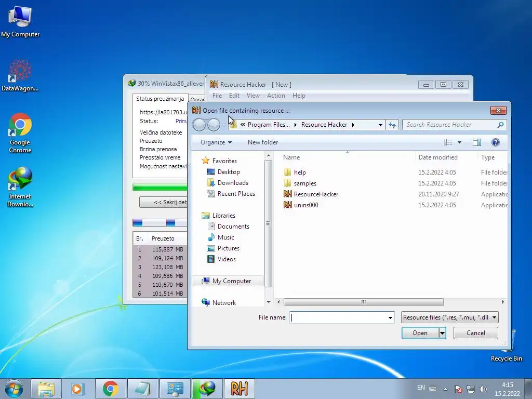Click the refresh icon beside address bar
532x399 pixels.
392,125
